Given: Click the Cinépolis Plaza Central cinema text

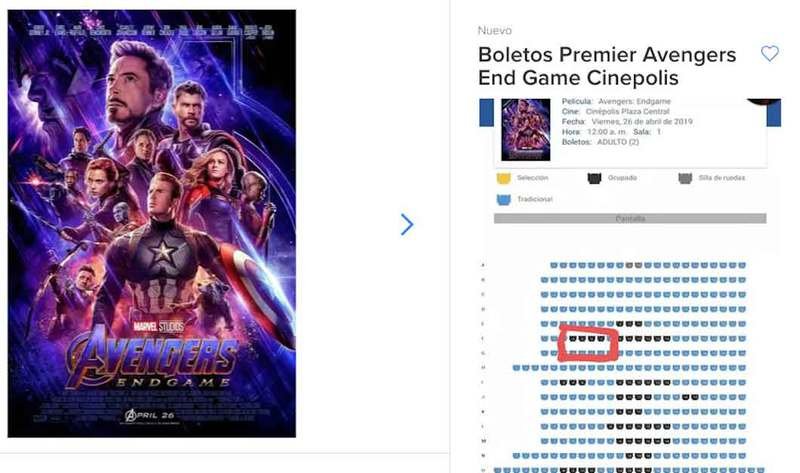Looking at the screenshot, I should point(628,111).
